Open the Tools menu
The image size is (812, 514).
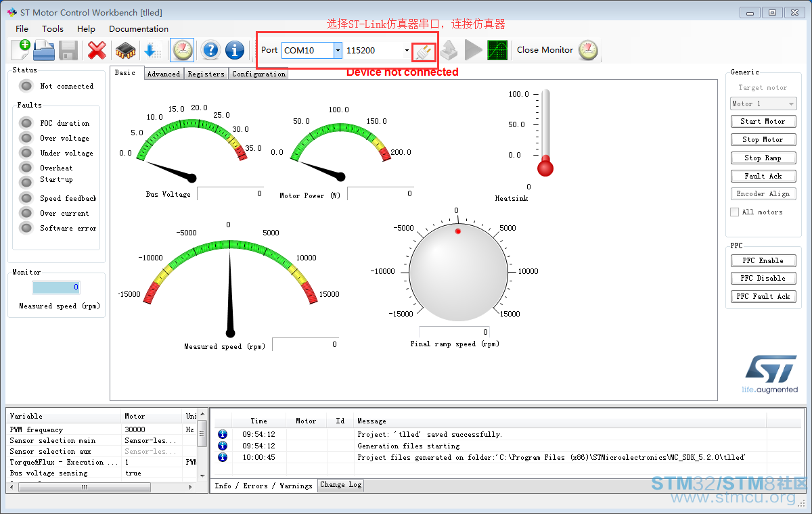click(53, 28)
